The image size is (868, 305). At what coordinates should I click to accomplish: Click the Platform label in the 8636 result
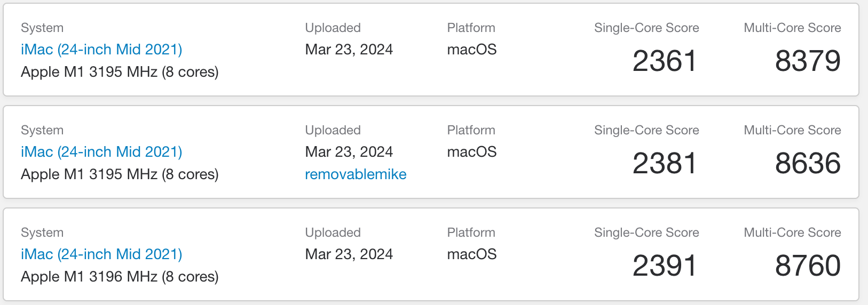coord(471,130)
